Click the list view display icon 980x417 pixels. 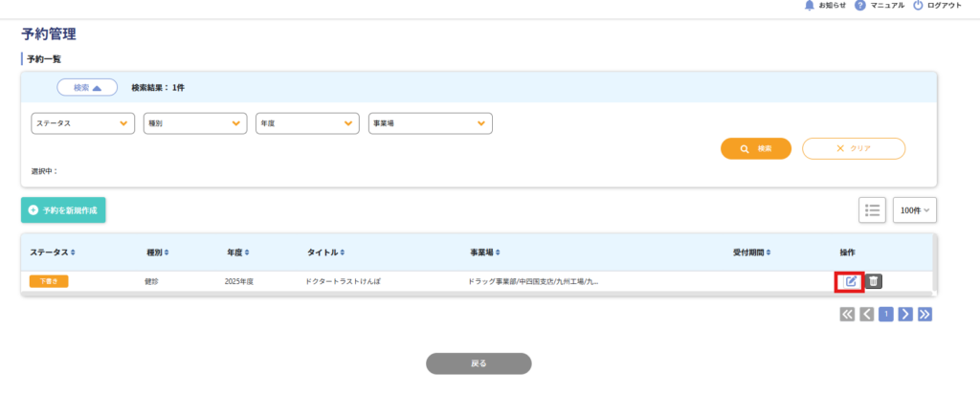pos(872,209)
